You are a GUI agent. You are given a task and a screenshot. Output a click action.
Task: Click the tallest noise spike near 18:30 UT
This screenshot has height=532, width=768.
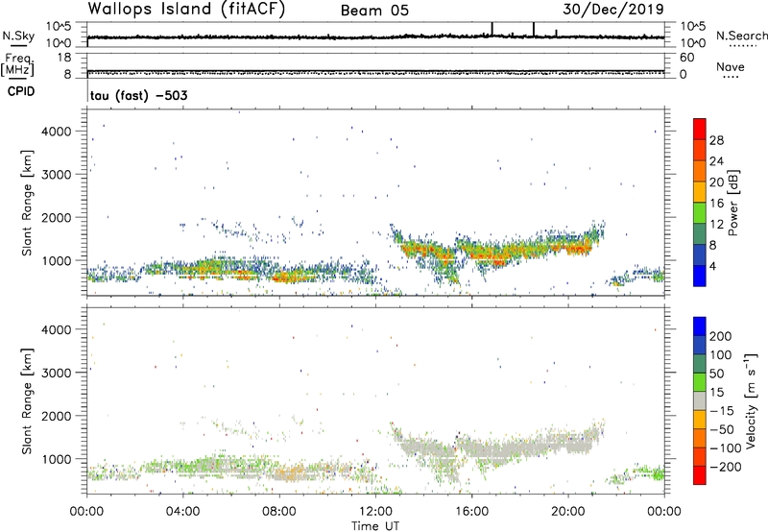534,30
